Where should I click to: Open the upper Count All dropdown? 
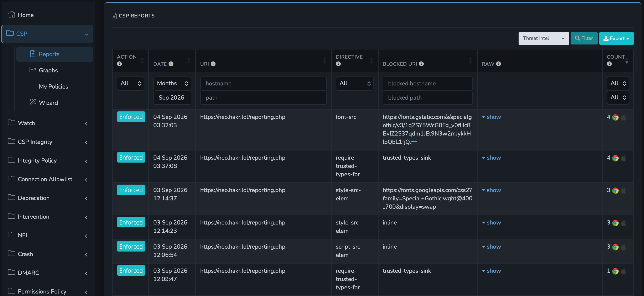pyautogui.click(x=618, y=83)
